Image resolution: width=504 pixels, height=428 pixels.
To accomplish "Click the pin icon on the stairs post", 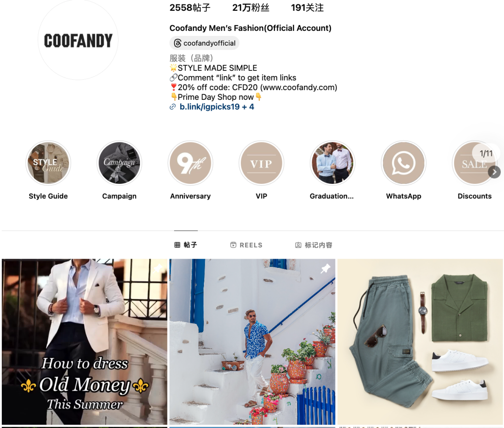I will tap(325, 268).
